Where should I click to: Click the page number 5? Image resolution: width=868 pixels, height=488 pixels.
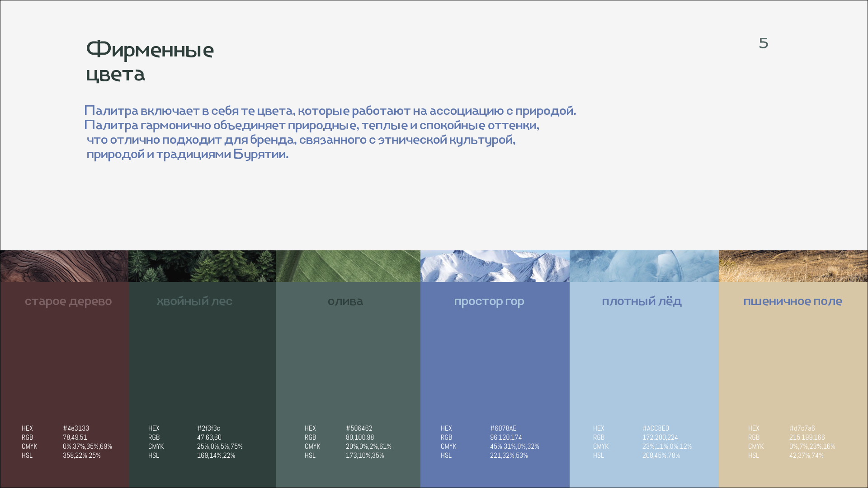point(763,43)
